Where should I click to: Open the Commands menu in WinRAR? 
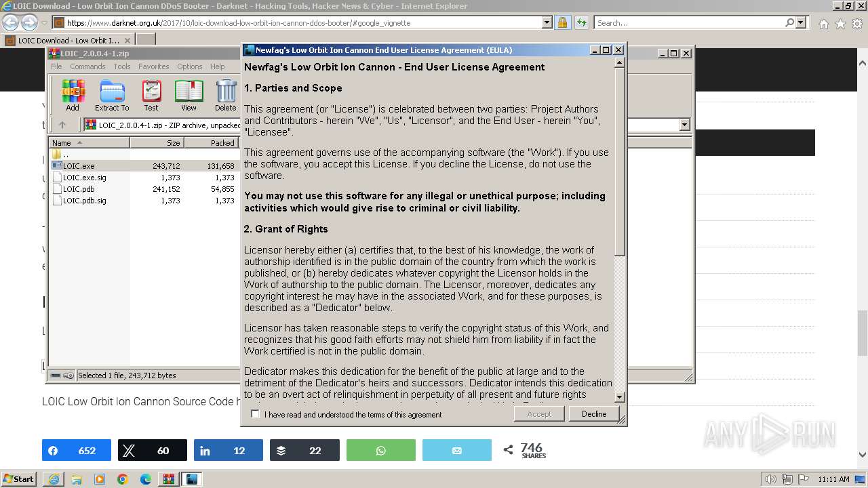87,66
